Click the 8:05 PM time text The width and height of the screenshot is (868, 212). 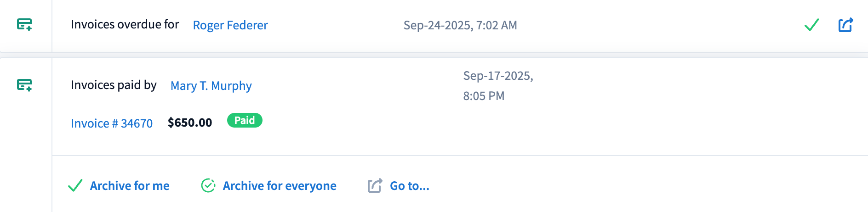(x=484, y=96)
